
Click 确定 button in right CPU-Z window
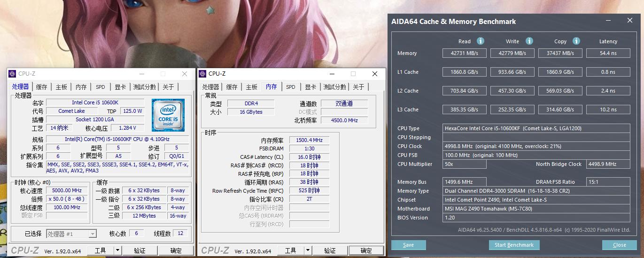click(366, 250)
